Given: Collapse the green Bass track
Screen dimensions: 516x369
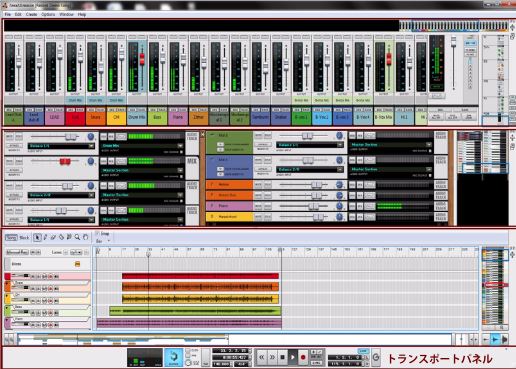Looking at the screenshot, I should (7, 308).
